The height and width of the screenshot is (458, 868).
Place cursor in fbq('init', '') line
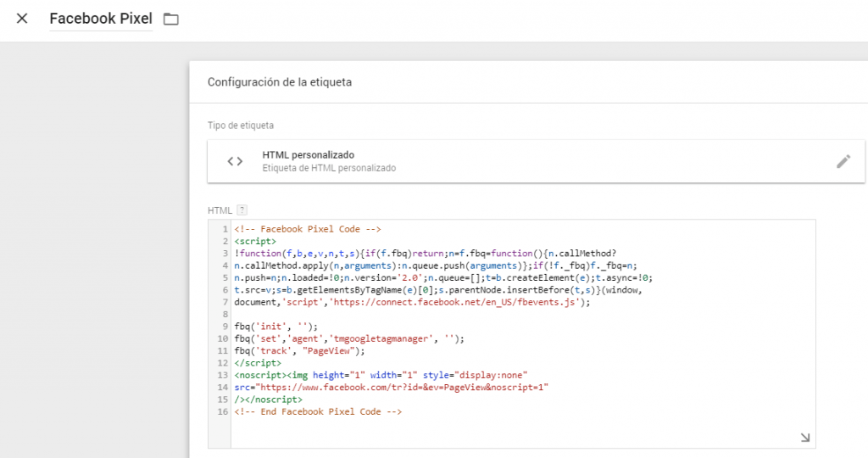coord(276,327)
